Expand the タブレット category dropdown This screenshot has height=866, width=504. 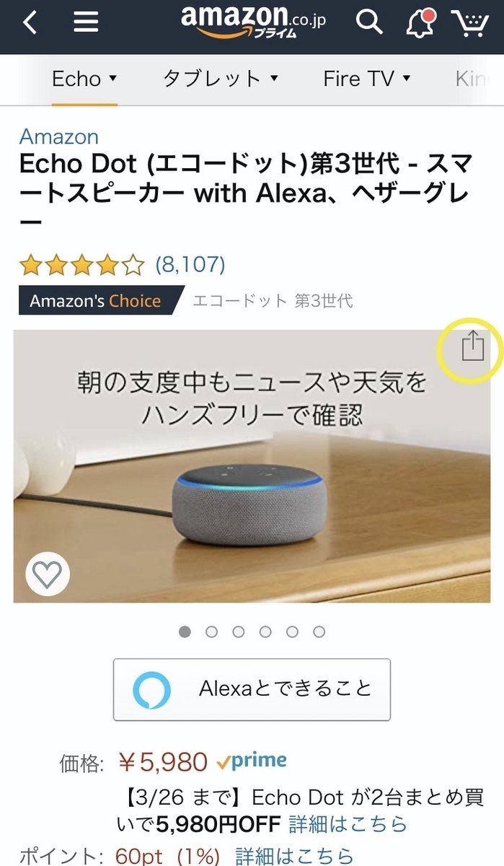[220, 79]
